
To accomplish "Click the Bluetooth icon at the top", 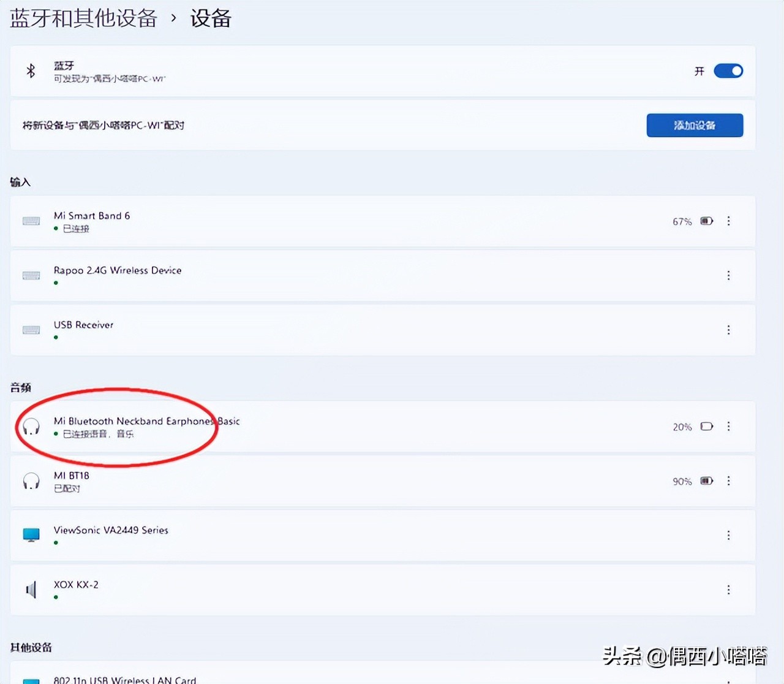I will [31, 70].
